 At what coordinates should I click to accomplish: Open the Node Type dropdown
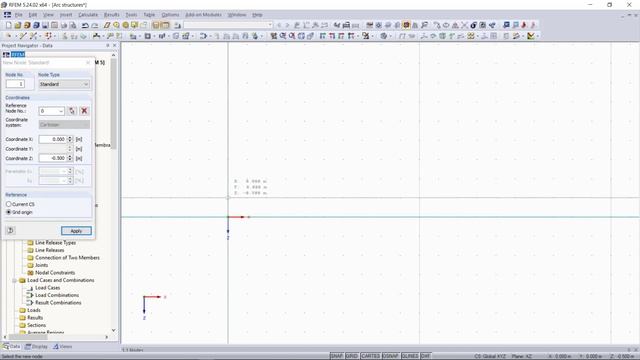point(64,84)
